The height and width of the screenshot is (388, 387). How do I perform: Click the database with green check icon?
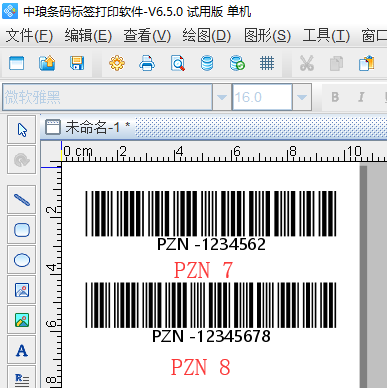pyautogui.click(x=237, y=63)
